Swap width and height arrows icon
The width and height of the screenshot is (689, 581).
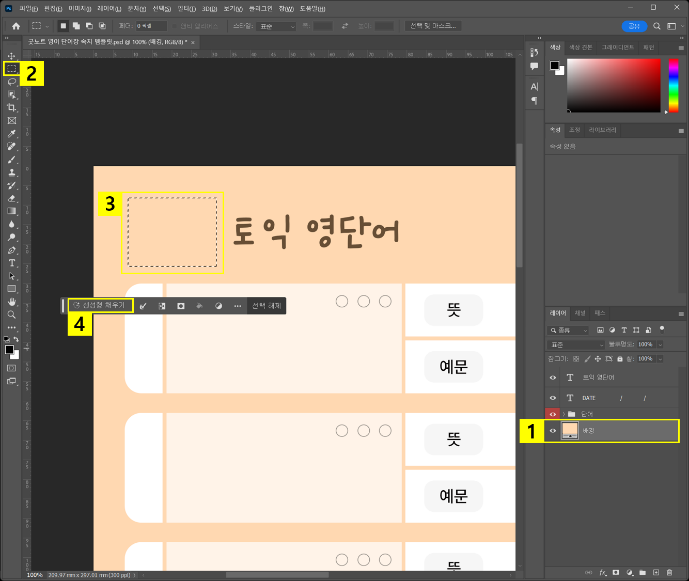pyautogui.click(x=345, y=26)
